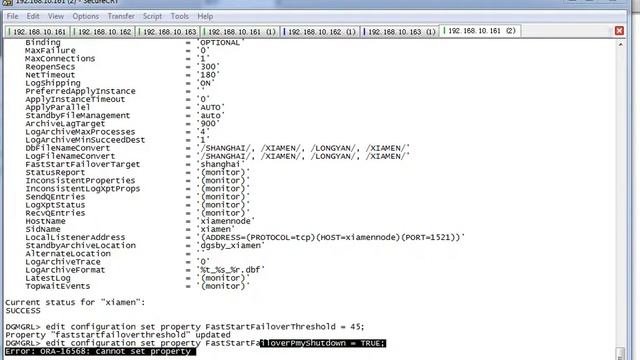Open the View menu
This screenshot has width=640, height=360.
(56, 16)
